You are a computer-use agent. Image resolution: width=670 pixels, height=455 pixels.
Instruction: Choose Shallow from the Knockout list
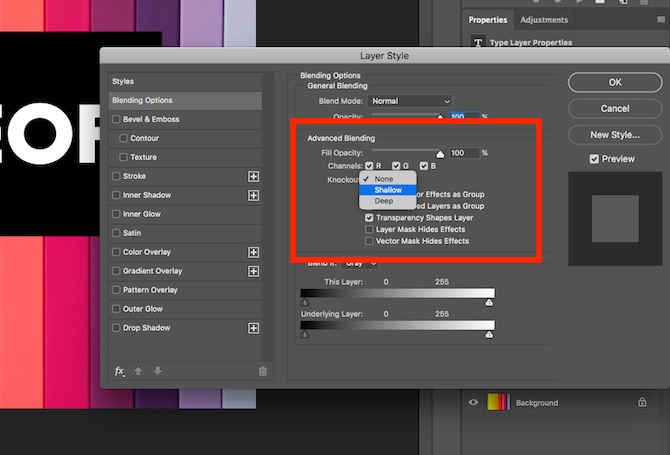388,190
